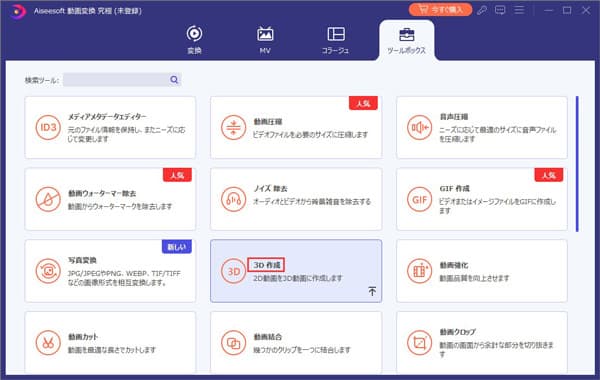Open the ノイズ除去 tool title
Screen dimensions: 600x380
click(x=270, y=188)
